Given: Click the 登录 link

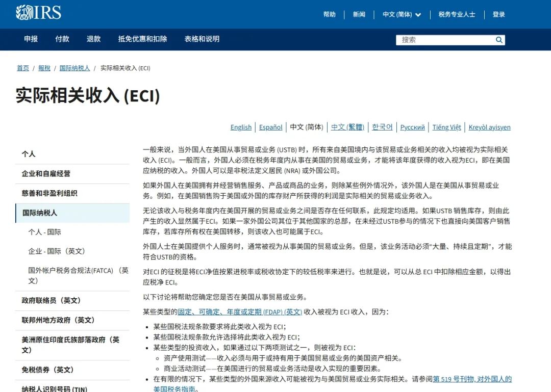Looking at the screenshot, I should tap(498, 14).
